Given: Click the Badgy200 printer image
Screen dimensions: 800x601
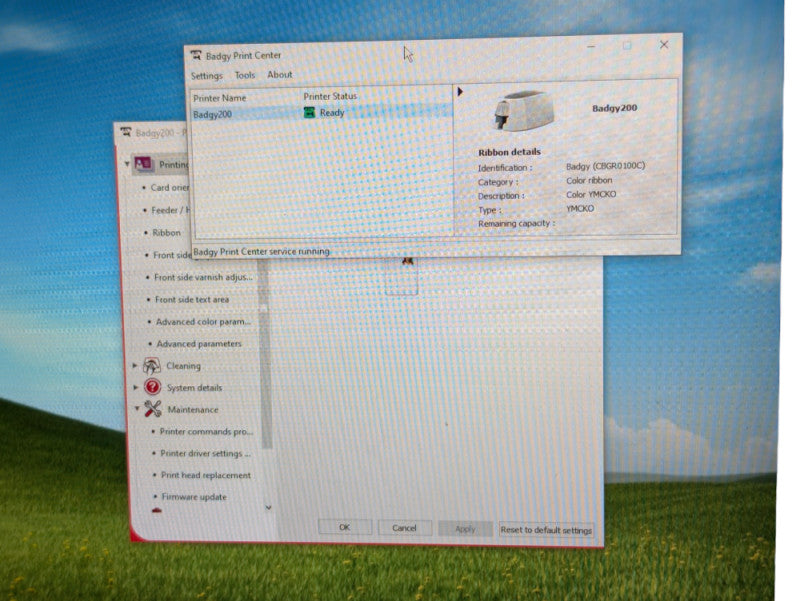Looking at the screenshot, I should tap(523, 111).
